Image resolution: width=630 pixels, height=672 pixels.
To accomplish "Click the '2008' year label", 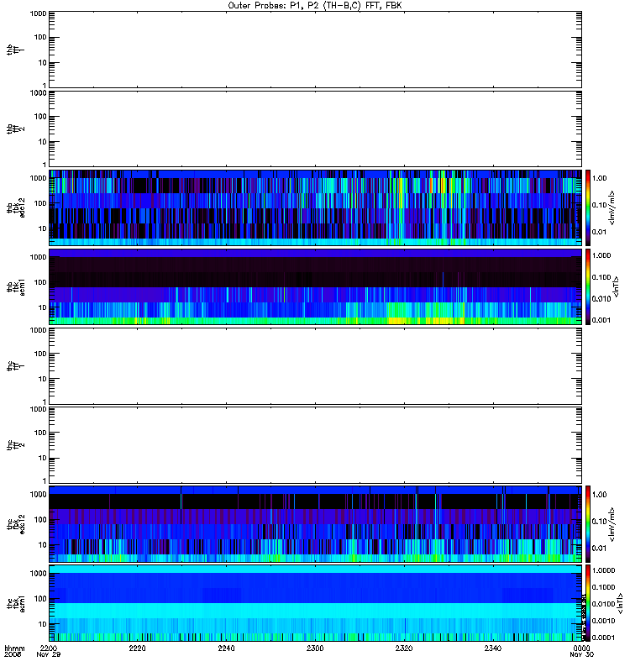I will pyautogui.click(x=12, y=654).
